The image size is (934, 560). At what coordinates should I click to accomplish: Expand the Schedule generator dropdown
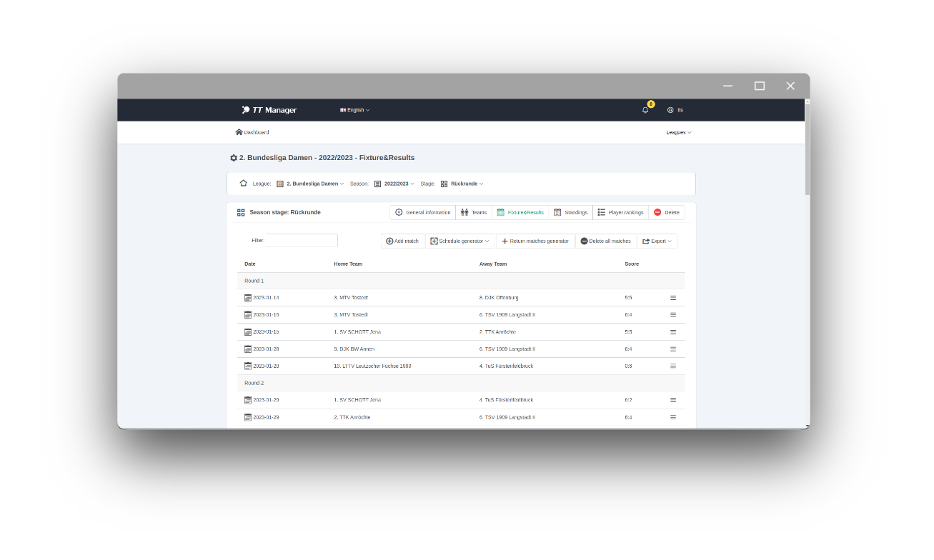point(460,241)
